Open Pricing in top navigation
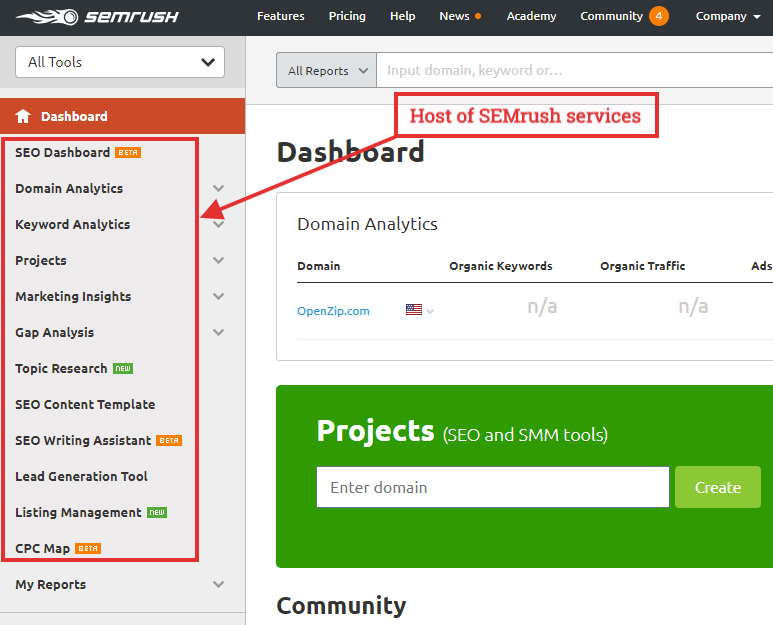Viewport: 773px width, 625px height. point(347,16)
